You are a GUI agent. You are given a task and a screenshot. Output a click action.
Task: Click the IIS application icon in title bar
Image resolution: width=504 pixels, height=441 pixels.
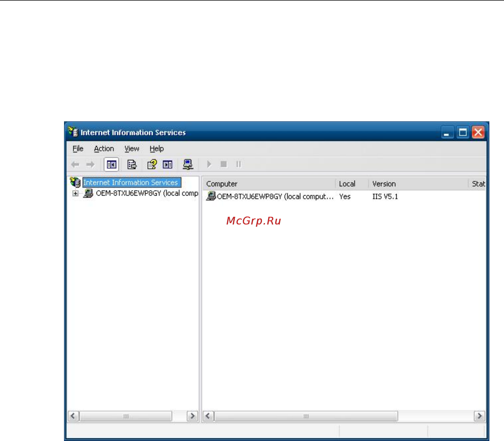point(73,132)
